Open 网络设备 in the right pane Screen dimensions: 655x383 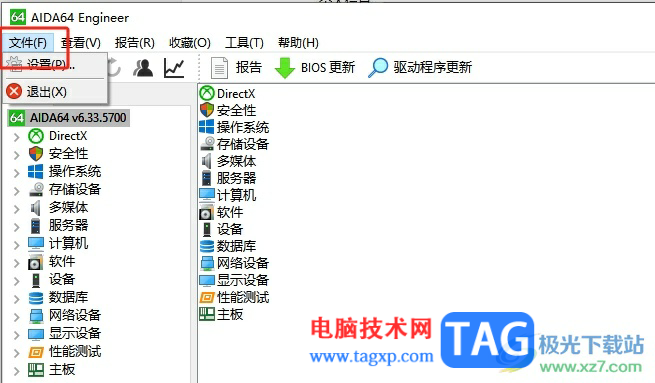click(234, 263)
